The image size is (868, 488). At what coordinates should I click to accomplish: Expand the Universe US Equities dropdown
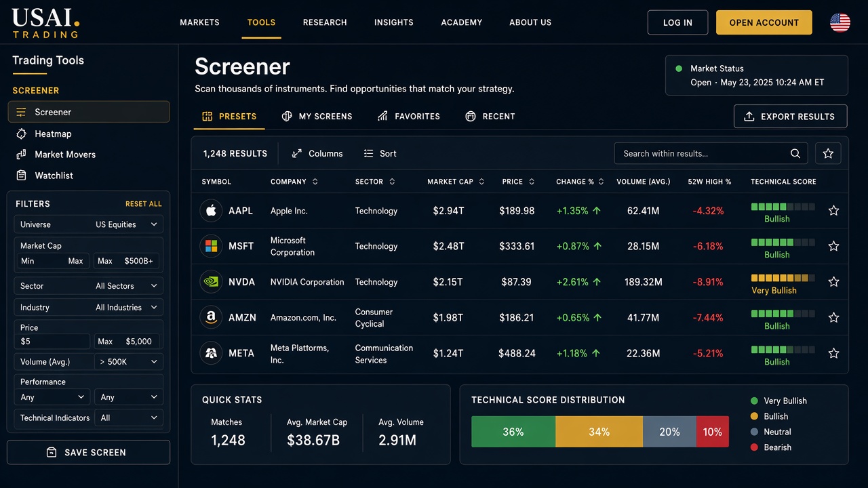[88, 224]
